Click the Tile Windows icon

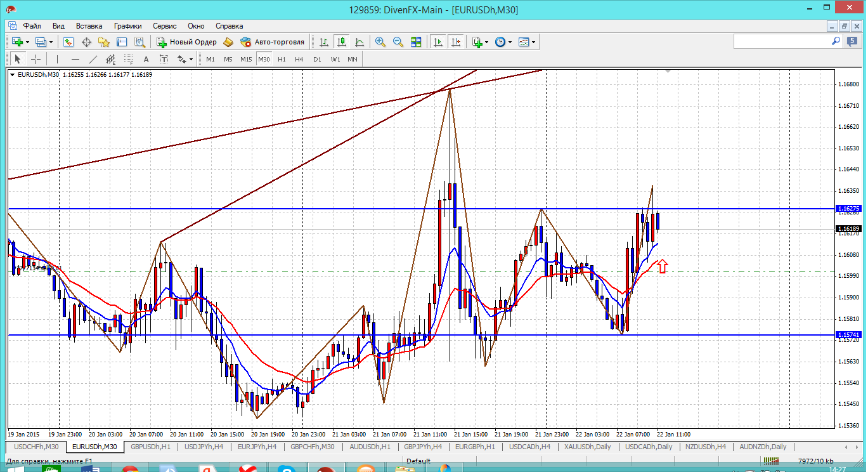(416, 42)
